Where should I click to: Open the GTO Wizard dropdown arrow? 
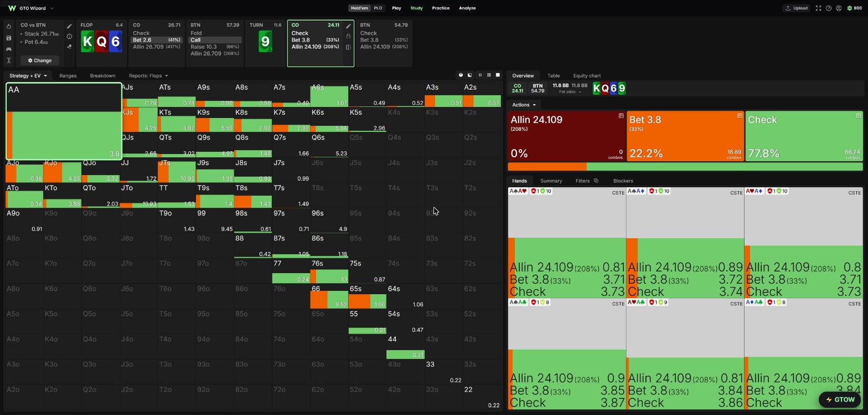pos(52,8)
